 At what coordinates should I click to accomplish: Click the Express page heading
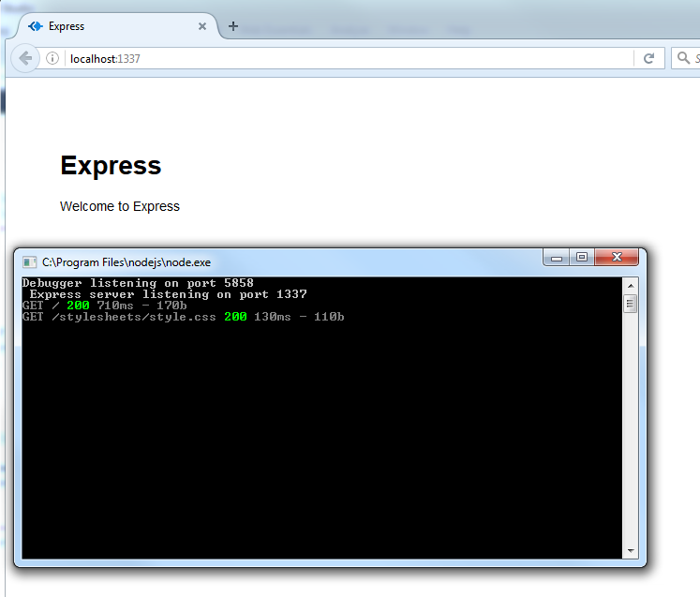(x=111, y=166)
